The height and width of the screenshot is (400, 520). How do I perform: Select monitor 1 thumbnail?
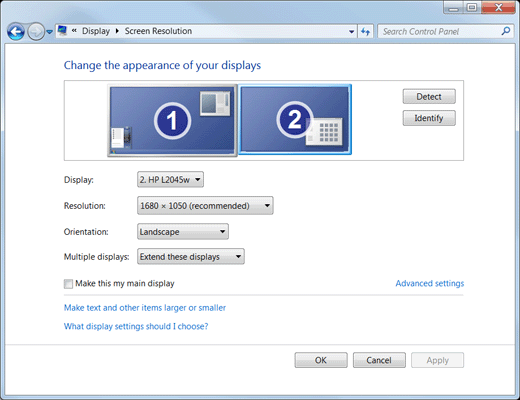pos(172,120)
